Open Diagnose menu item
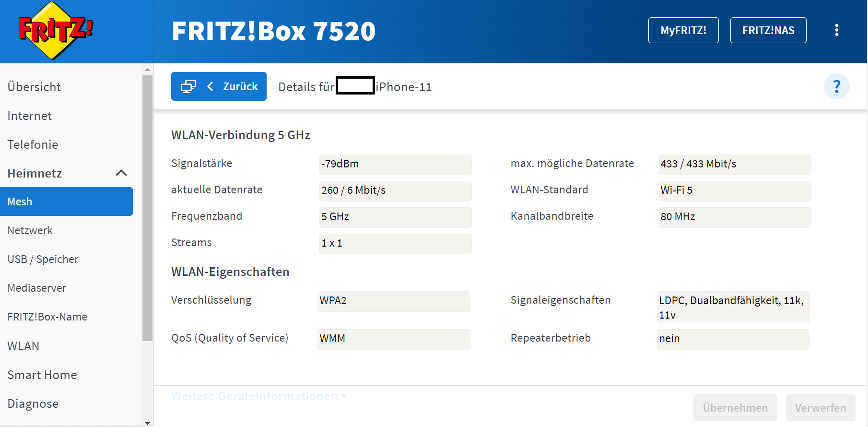Image resolution: width=868 pixels, height=427 pixels. [x=33, y=403]
